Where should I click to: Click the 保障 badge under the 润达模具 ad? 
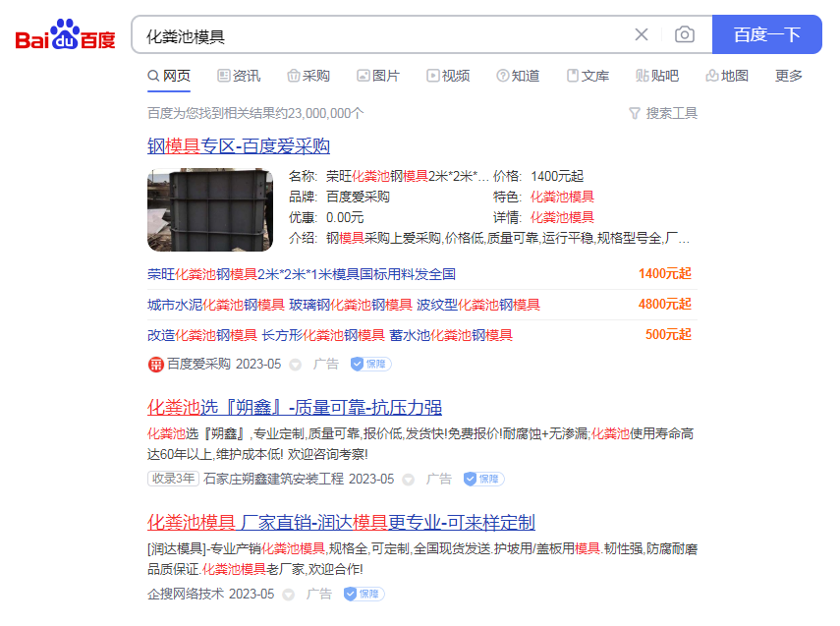coord(363,594)
